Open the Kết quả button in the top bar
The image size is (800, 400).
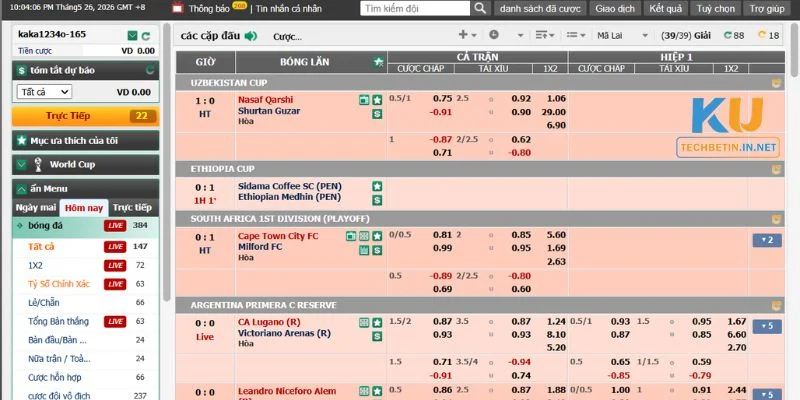coord(665,9)
